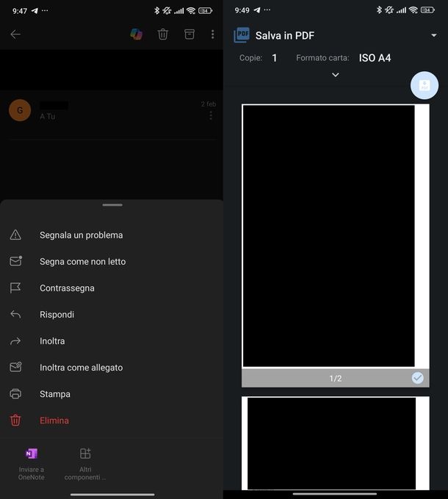Tap the PDF document icon
Screen dimensions: 448x499
(x=242, y=35)
